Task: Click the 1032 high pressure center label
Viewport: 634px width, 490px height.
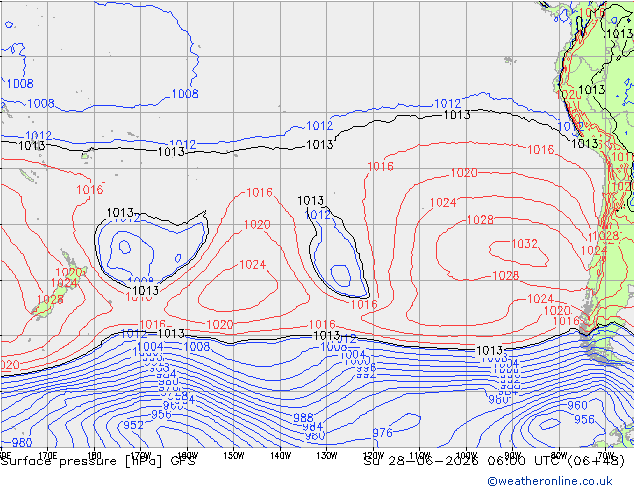Action: pyautogui.click(x=524, y=244)
